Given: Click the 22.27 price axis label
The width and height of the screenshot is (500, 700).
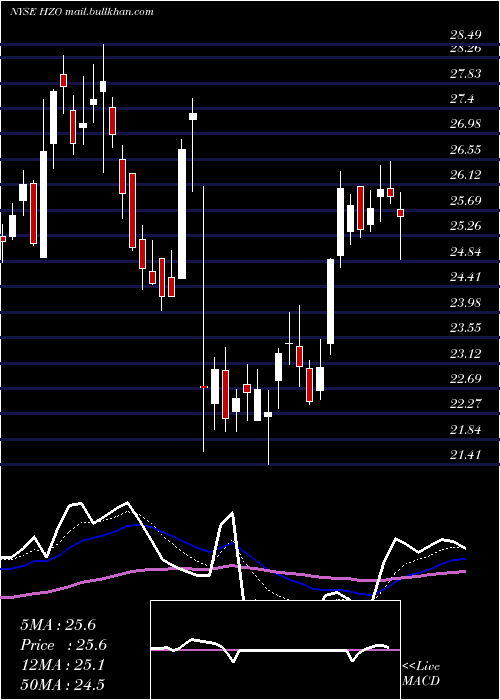Looking at the screenshot, I should (x=466, y=404).
